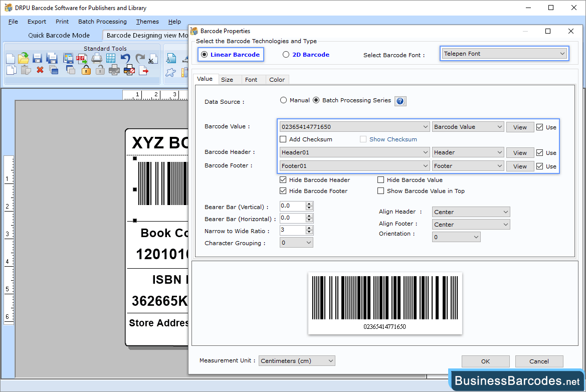The width and height of the screenshot is (586, 392).
Task: Uncheck Hide Barcode Footer
Action: (x=283, y=191)
